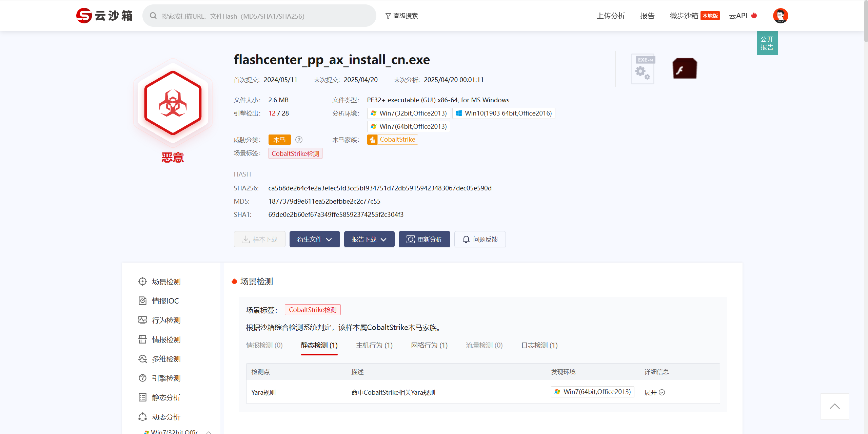Click the file name flashcenter_pp_ax_install_cn.exe
Viewport: 868px width, 434px height.
[332, 60]
